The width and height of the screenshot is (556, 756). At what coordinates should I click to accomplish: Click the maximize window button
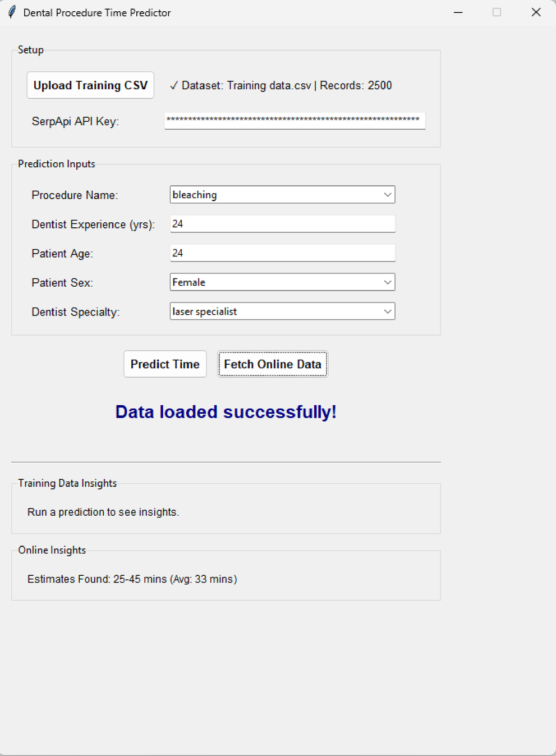[x=497, y=12]
